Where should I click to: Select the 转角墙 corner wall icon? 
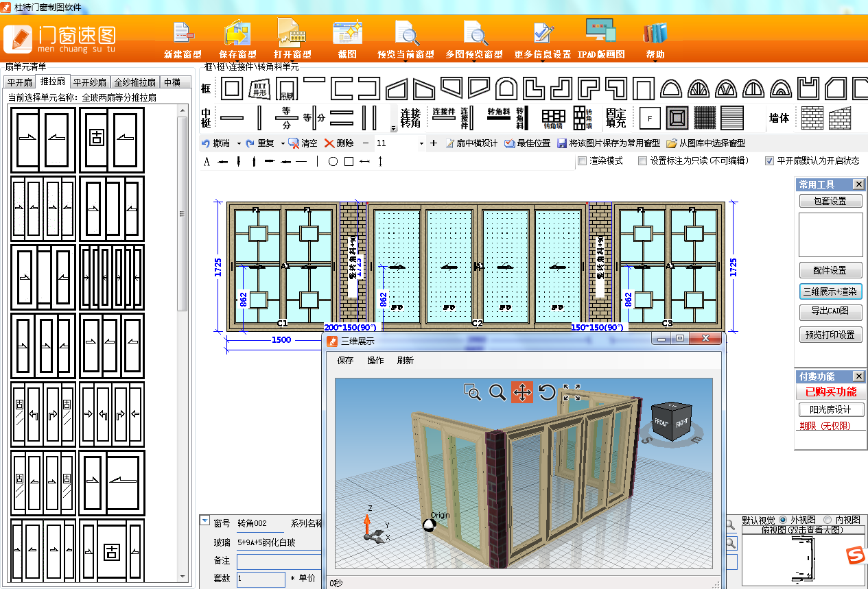point(554,118)
